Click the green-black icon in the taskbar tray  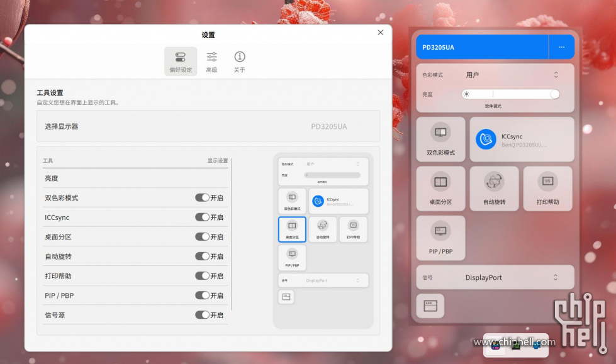516,346
